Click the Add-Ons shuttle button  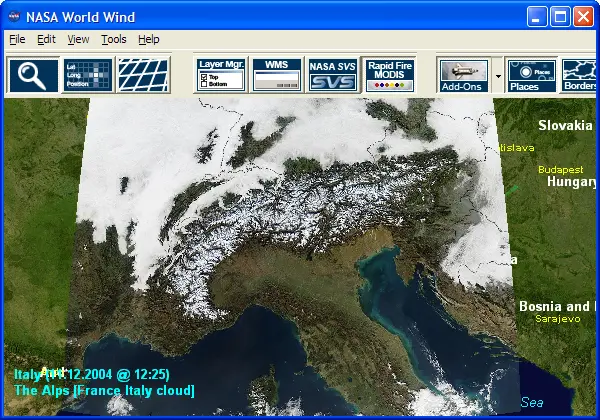tap(463, 75)
